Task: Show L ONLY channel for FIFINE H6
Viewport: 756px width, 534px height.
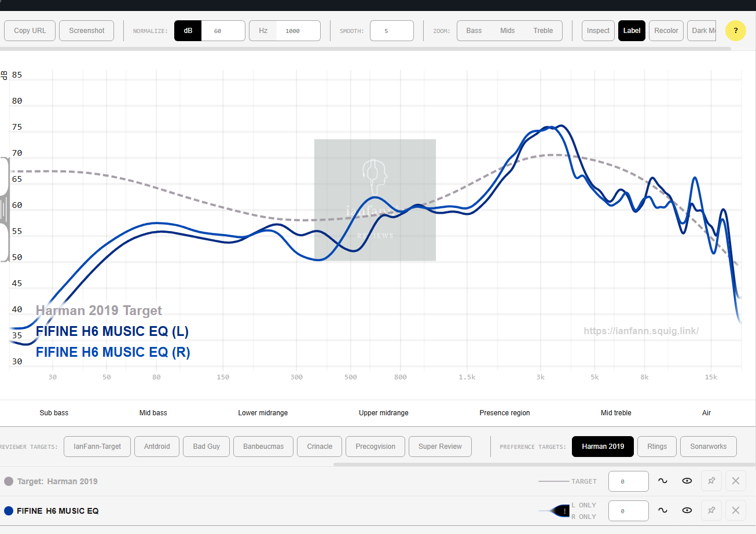Action: point(583,506)
